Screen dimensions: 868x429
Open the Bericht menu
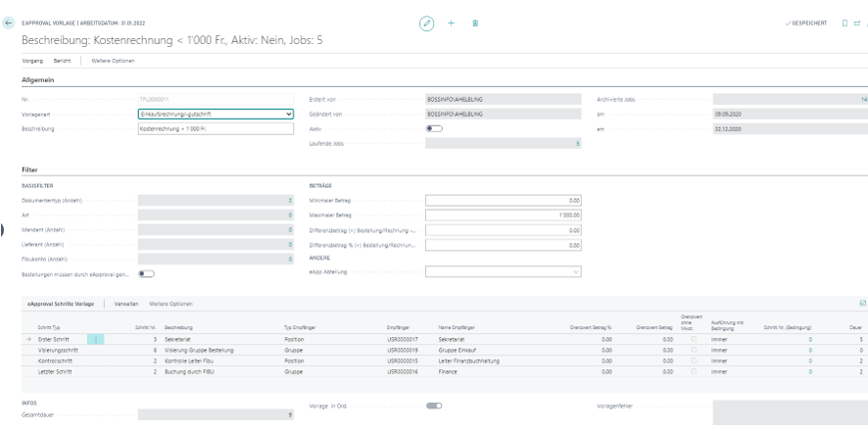[x=62, y=61]
